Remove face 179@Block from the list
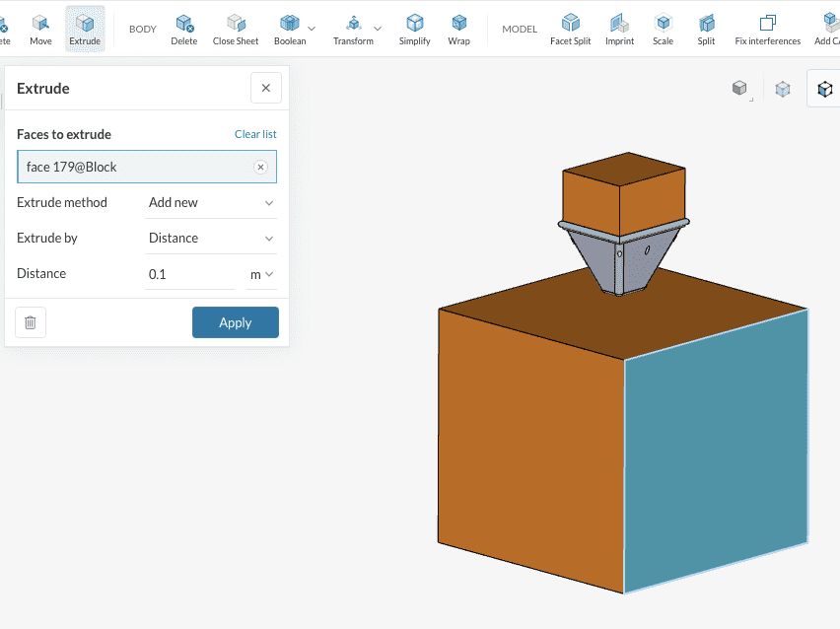Screen dimensions: 840x629 (x=261, y=168)
